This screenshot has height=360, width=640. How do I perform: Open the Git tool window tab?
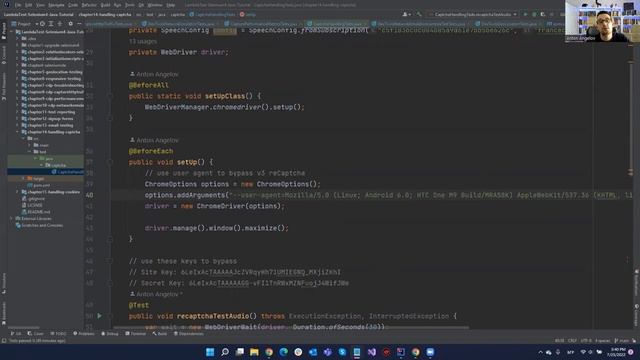point(16,333)
